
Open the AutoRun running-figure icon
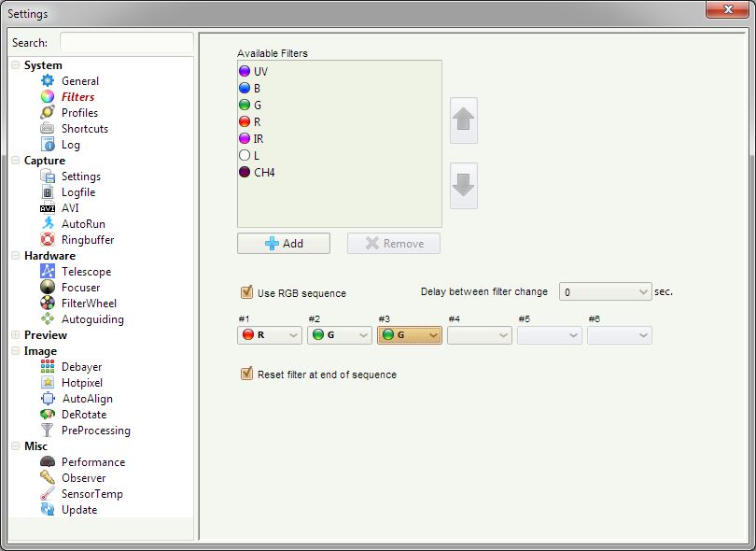[x=48, y=224]
